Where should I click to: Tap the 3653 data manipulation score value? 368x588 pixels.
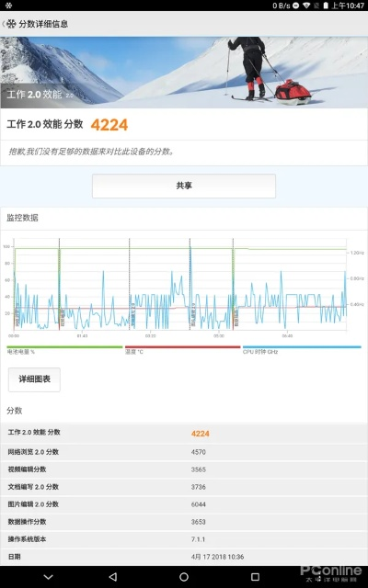click(x=199, y=522)
